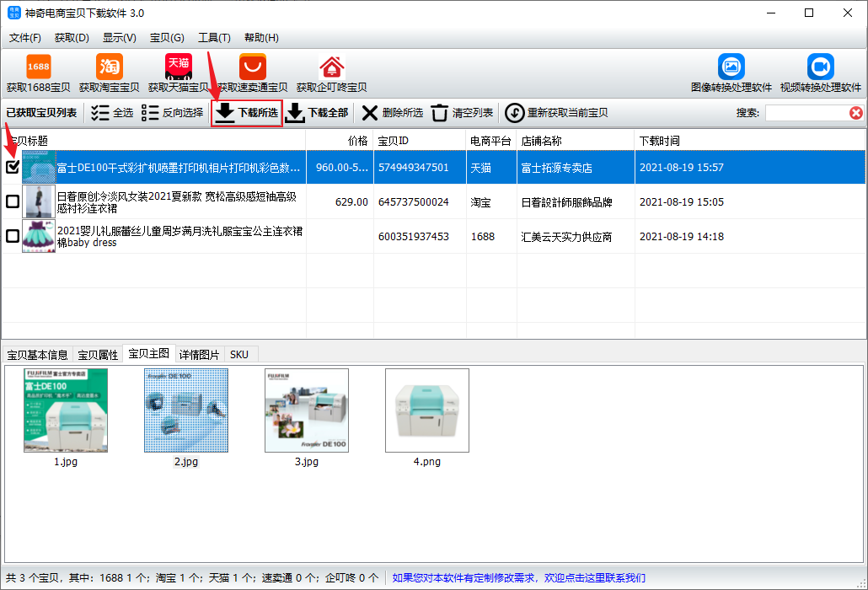Click the 获取1688宝贝 toolbar icon
This screenshot has width=868, height=590.
pyautogui.click(x=38, y=73)
